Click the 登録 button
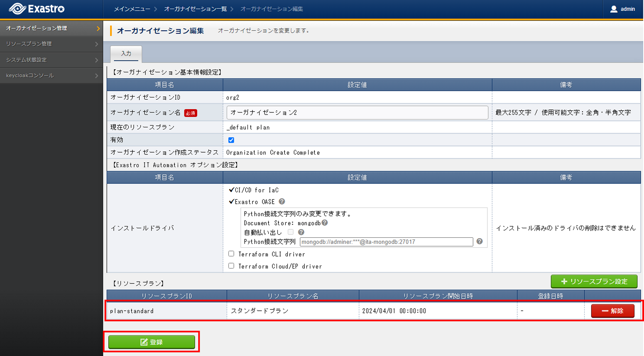Viewport: 644px width, 356px height. coord(152,342)
